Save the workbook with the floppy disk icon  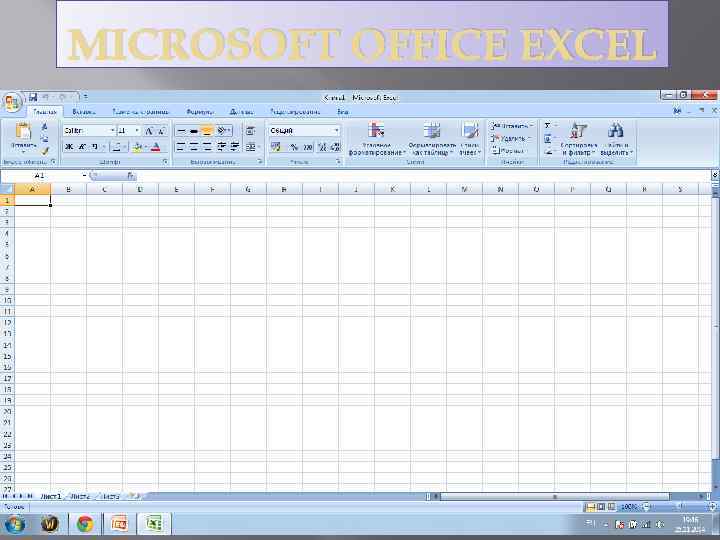[33, 97]
